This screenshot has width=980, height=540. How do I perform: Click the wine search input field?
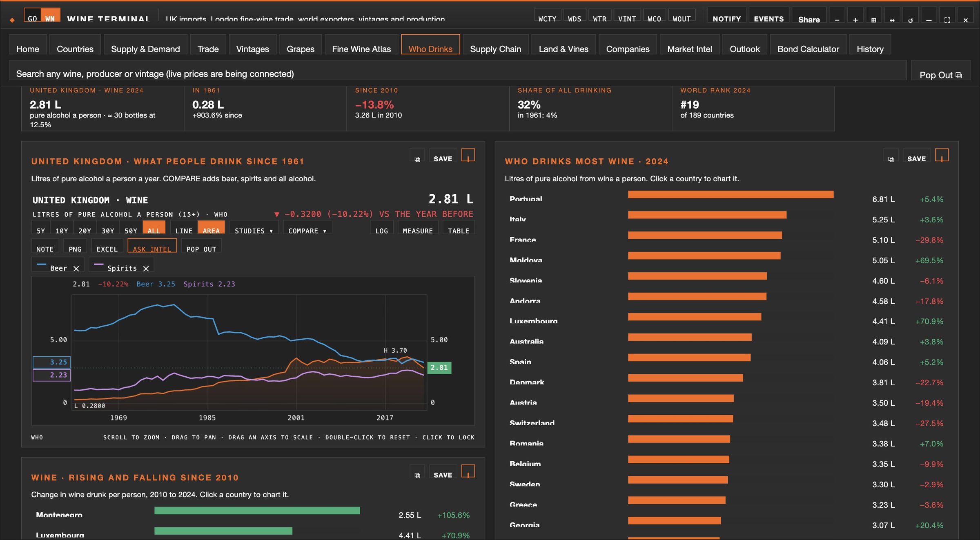tap(457, 73)
